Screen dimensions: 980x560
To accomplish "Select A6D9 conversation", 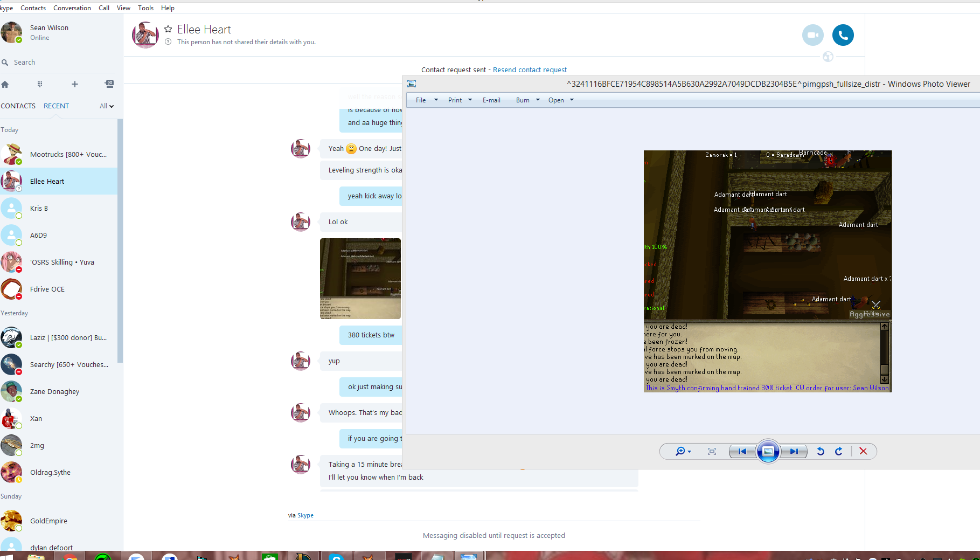I will [59, 235].
